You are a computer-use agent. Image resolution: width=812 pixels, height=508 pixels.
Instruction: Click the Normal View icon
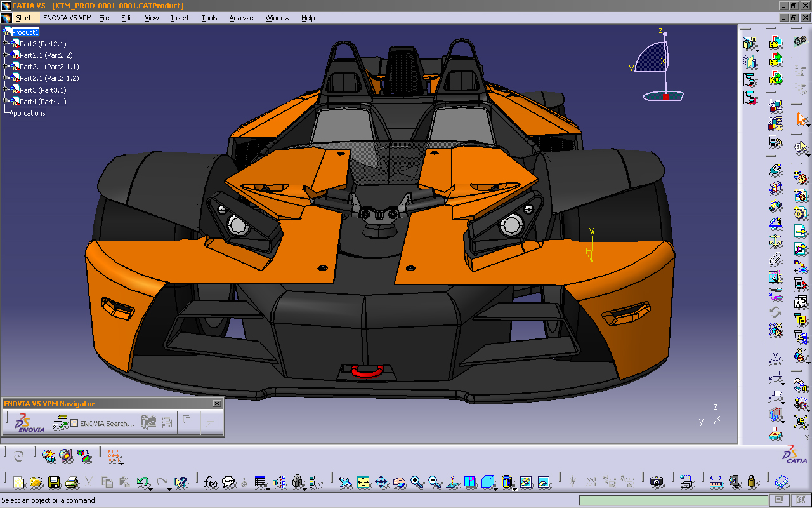(x=452, y=483)
